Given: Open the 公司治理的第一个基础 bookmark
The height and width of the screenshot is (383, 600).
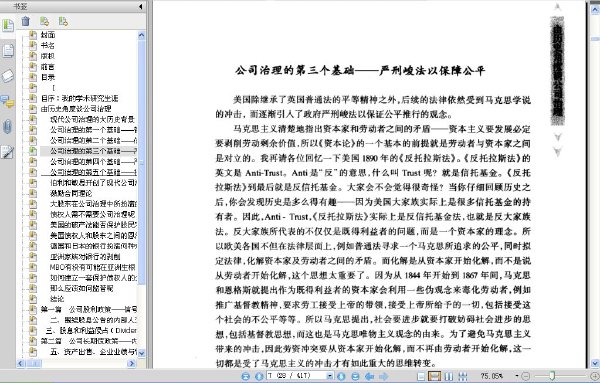Looking at the screenshot, I should 93,130.
